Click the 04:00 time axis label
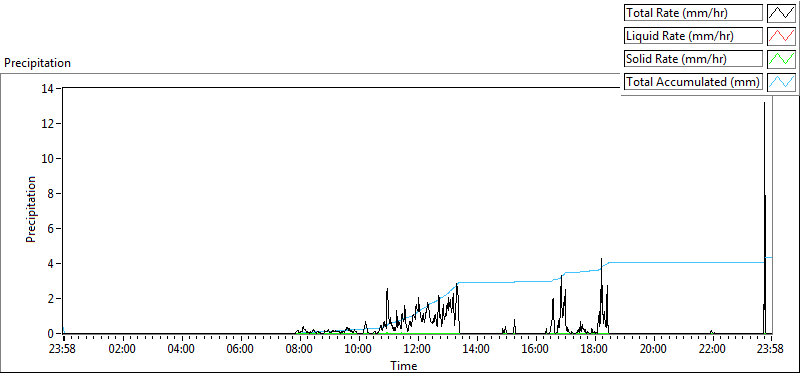Image resolution: width=800 pixels, height=373 pixels. tap(182, 350)
